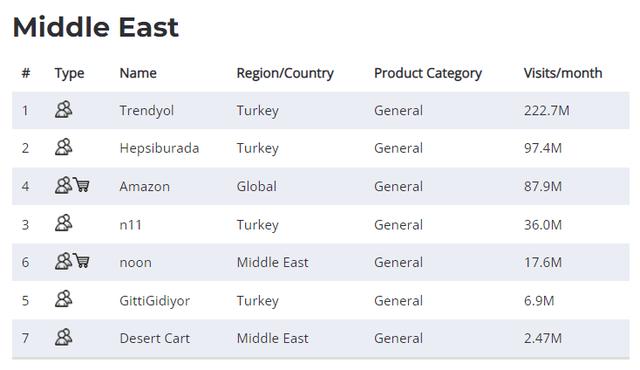This screenshot has width=640, height=370.
Task: Click the marketplace icon beside GittiGidiyor
Action: (64, 299)
